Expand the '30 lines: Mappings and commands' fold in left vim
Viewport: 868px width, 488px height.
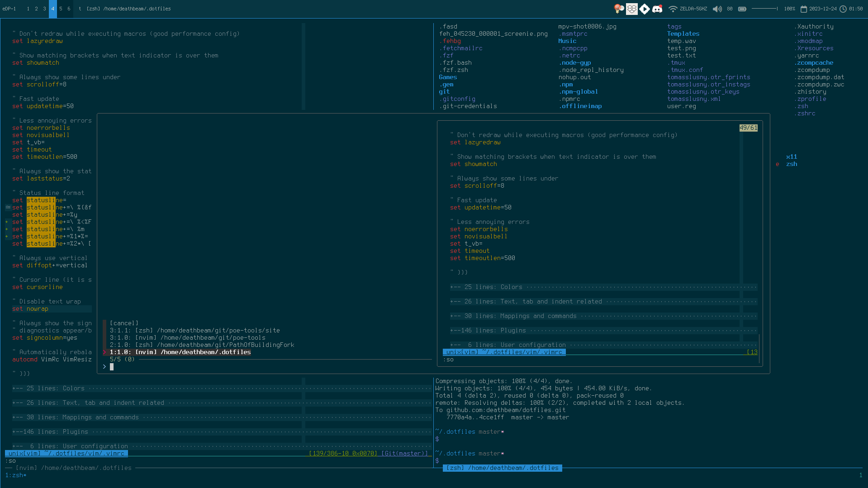tap(222, 417)
